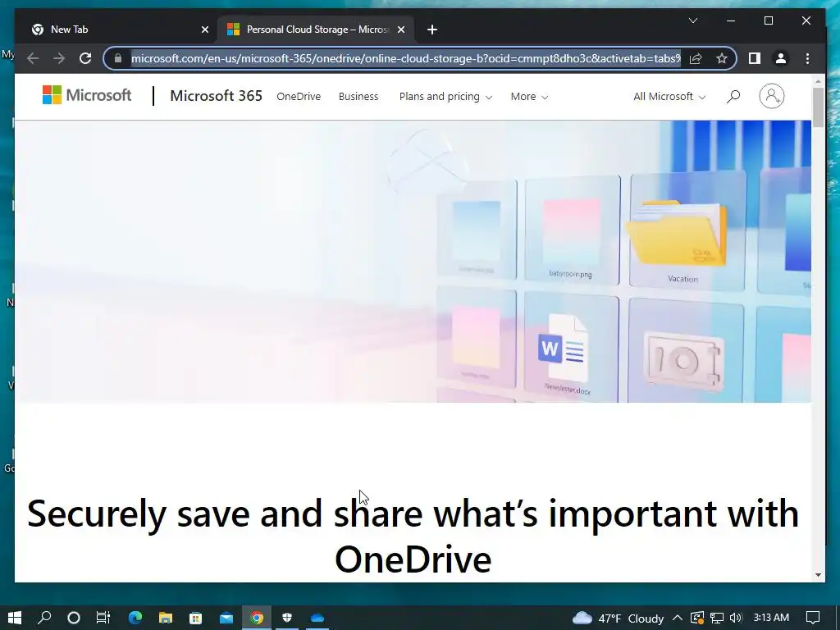
Task: Open Windows Security from the taskbar
Action: (287, 618)
